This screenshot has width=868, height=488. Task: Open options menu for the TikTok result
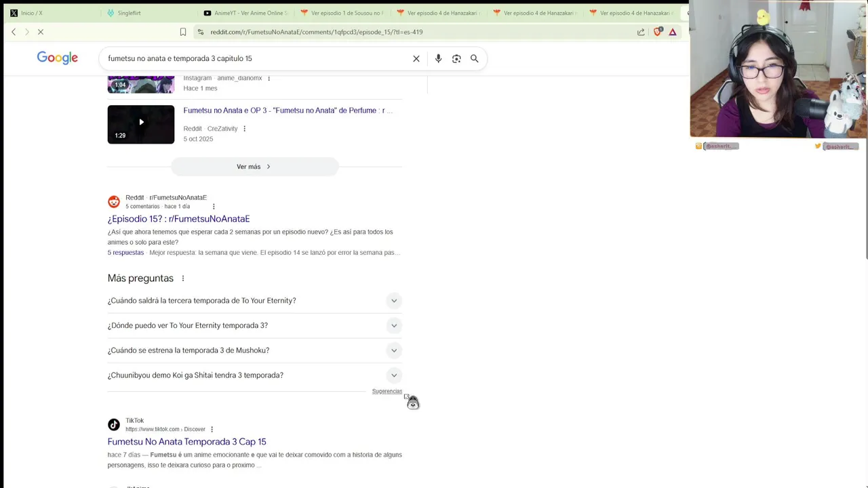pyautogui.click(x=212, y=429)
